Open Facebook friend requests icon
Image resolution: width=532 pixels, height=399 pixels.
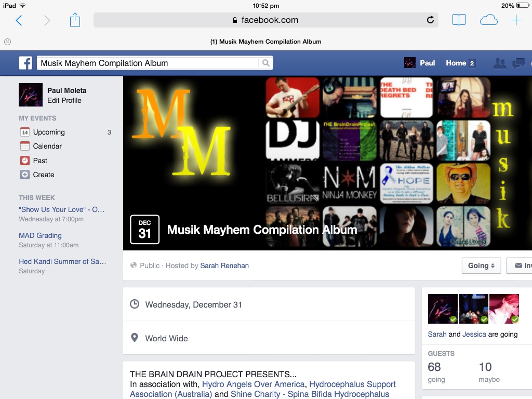499,63
